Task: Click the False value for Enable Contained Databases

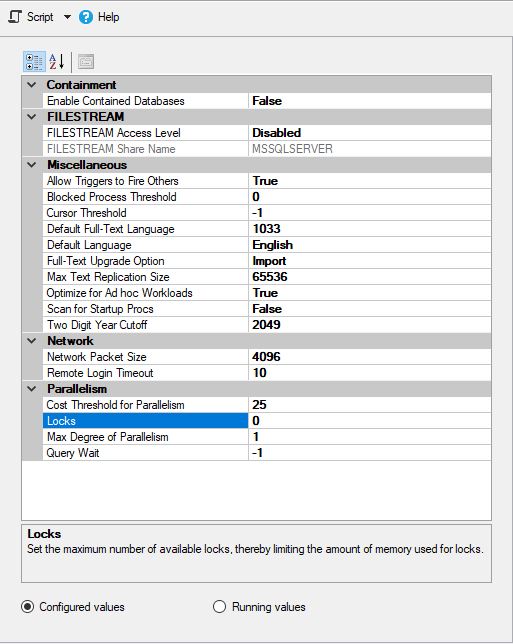Action: [x=370, y=101]
